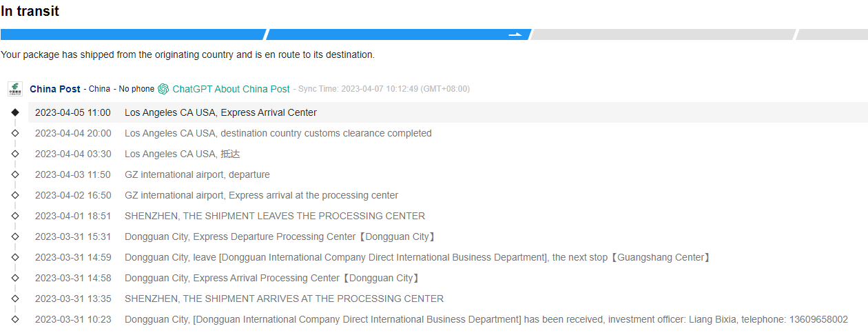Click the last gray progress segment at the right edge
The image size is (868, 333).
[x=832, y=34]
